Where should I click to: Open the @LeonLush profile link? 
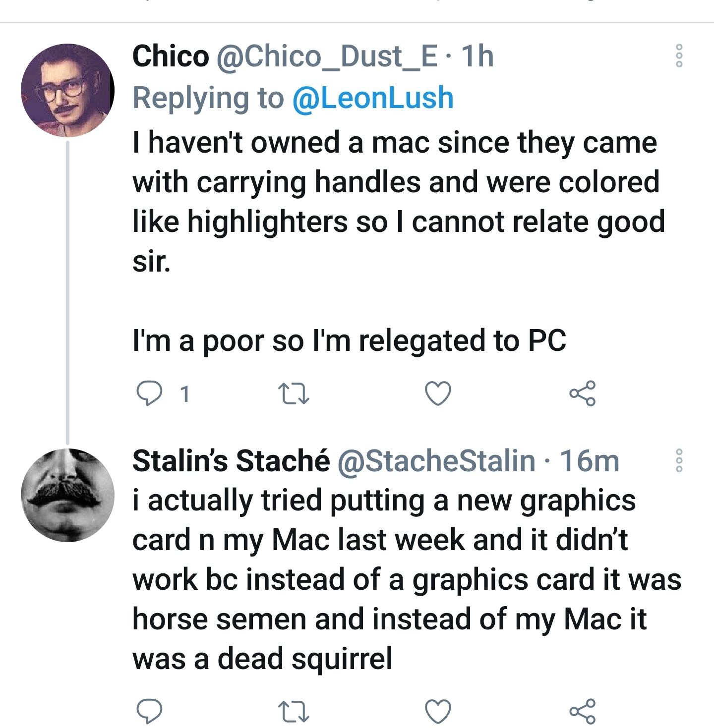tap(373, 98)
